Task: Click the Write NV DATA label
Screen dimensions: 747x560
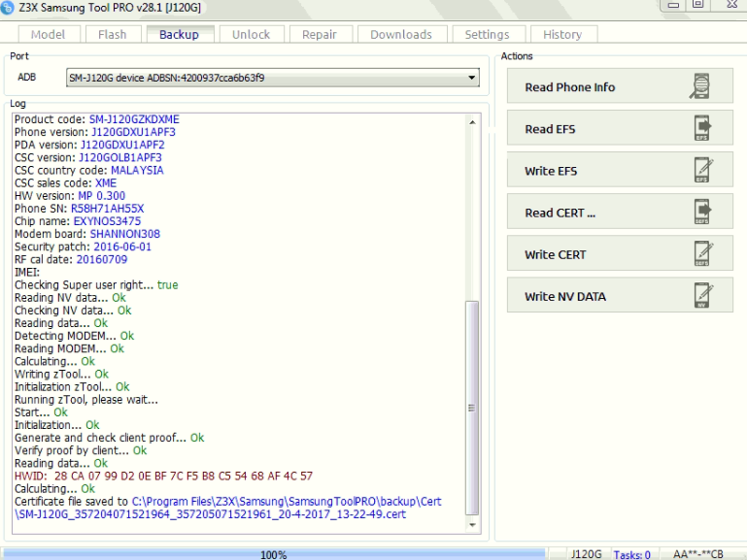Action: coord(565,296)
